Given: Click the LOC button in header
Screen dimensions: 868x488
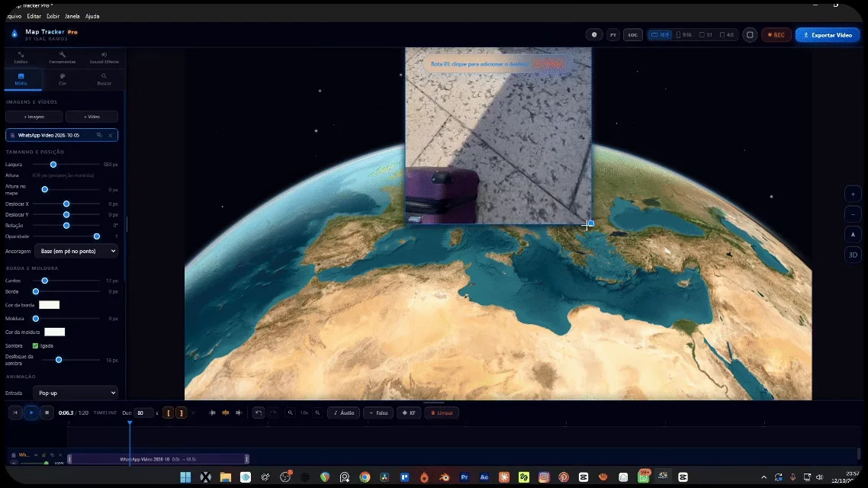Looking at the screenshot, I should point(632,35).
